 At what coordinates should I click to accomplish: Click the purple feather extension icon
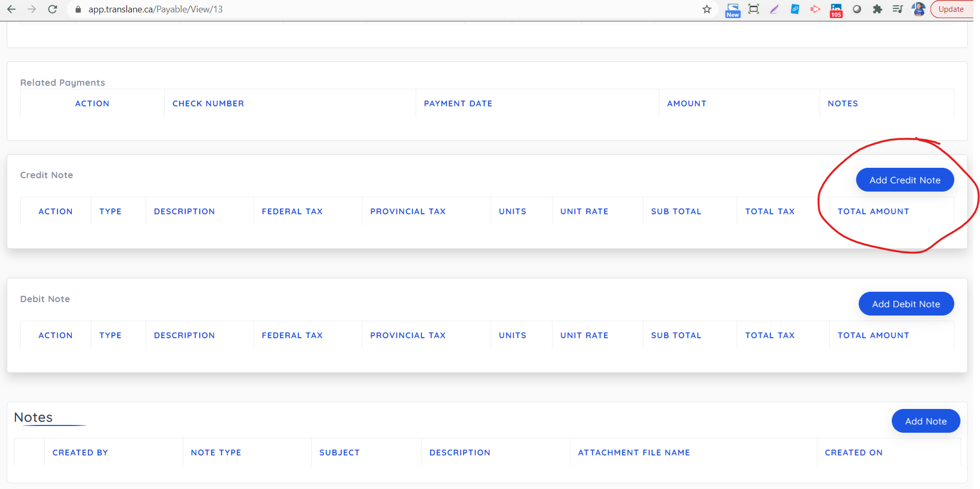tap(774, 9)
